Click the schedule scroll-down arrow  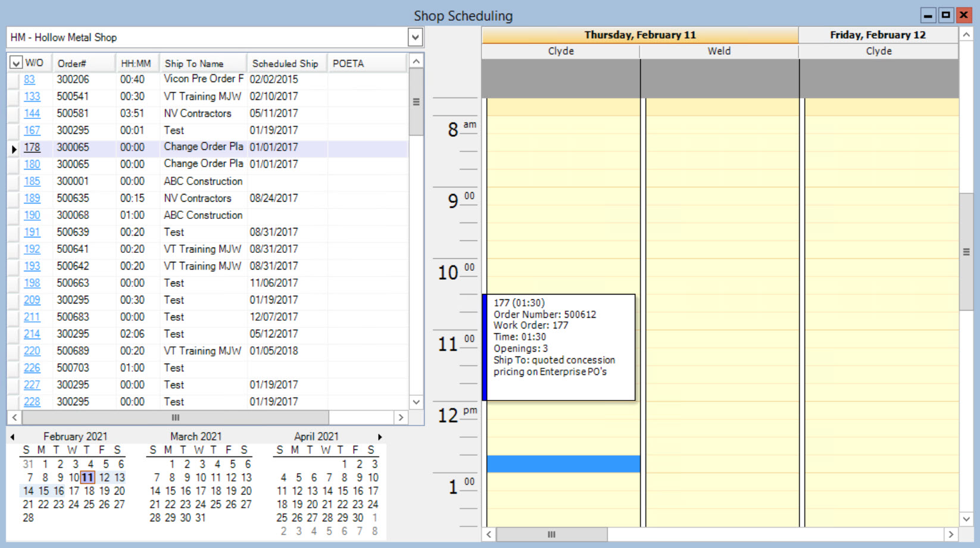point(966,519)
